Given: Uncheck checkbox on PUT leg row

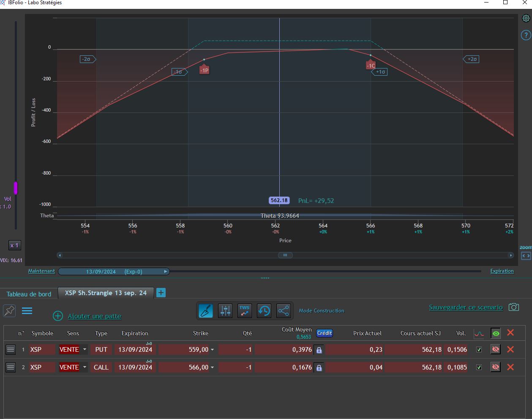Looking at the screenshot, I should 479,349.
